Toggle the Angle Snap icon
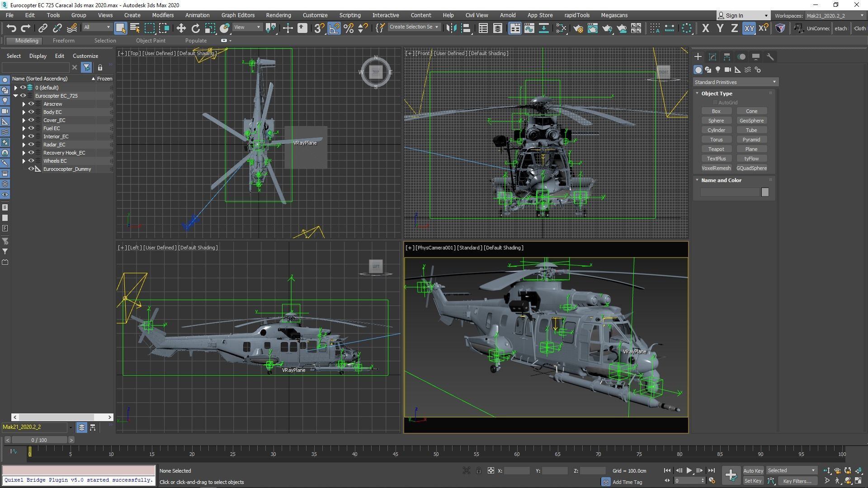Screen dimensions: 868x488 coord(334,28)
